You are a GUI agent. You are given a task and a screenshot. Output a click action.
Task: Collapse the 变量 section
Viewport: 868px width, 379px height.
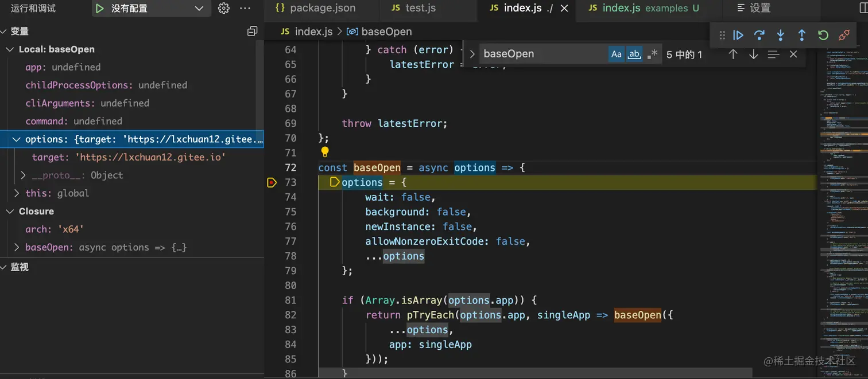(x=4, y=31)
